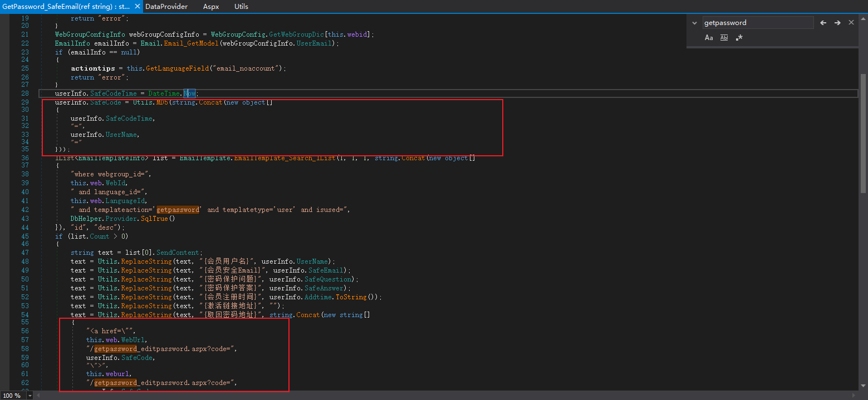Image resolution: width=868 pixels, height=400 pixels.
Task: Click SafeCode on line 59
Action: pyautogui.click(x=136, y=358)
